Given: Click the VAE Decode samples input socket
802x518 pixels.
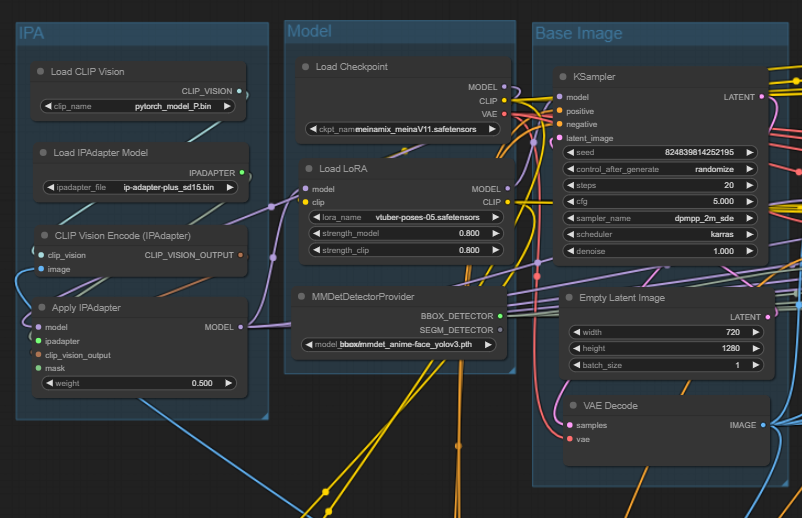Looking at the screenshot, I should click(x=570, y=425).
